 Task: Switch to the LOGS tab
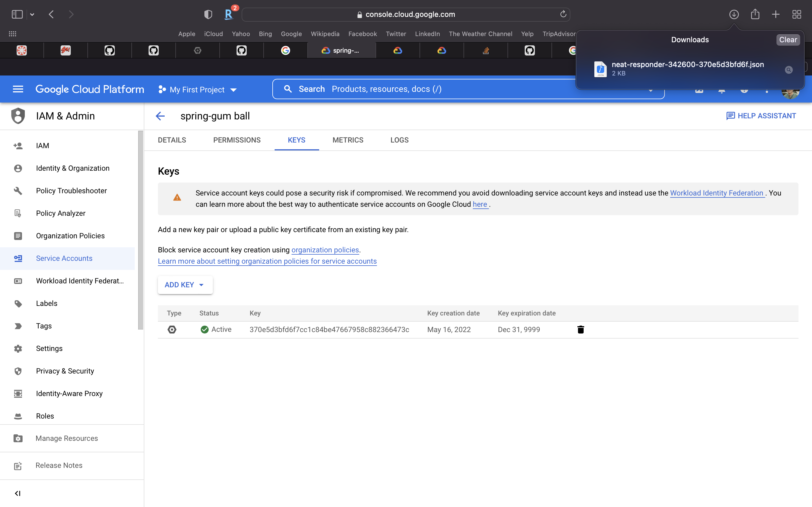tap(399, 140)
